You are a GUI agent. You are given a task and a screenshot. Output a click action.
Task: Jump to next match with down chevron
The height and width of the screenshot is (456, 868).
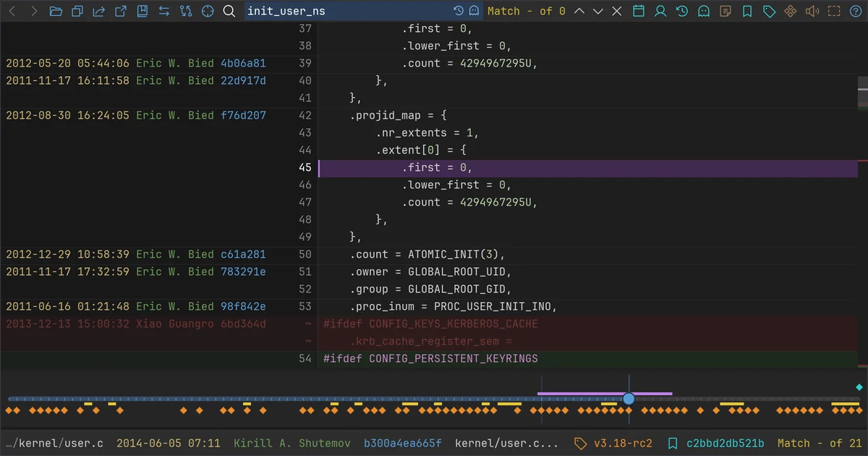598,11
